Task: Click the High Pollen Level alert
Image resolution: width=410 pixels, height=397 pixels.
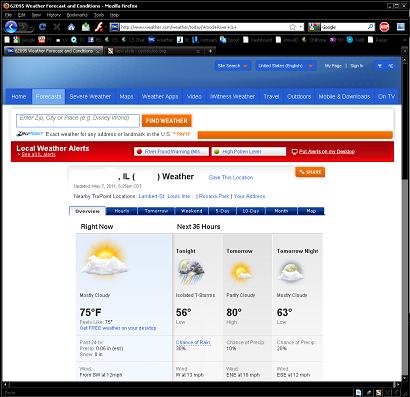Action: (x=249, y=151)
